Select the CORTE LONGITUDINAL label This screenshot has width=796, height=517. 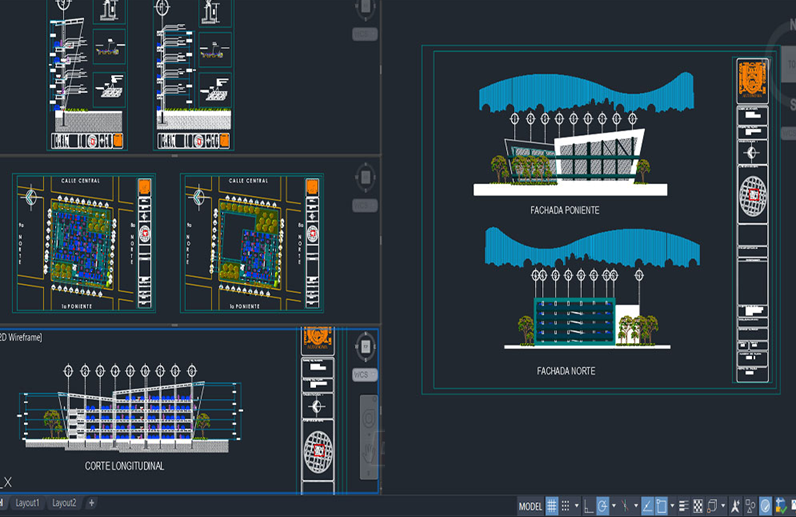pyautogui.click(x=124, y=466)
